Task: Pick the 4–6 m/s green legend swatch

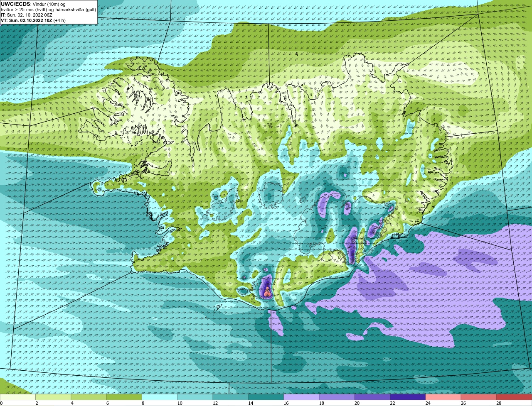Action: click(89, 397)
